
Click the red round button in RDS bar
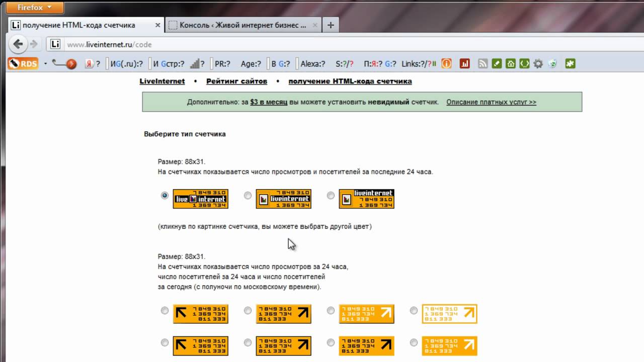(71, 64)
